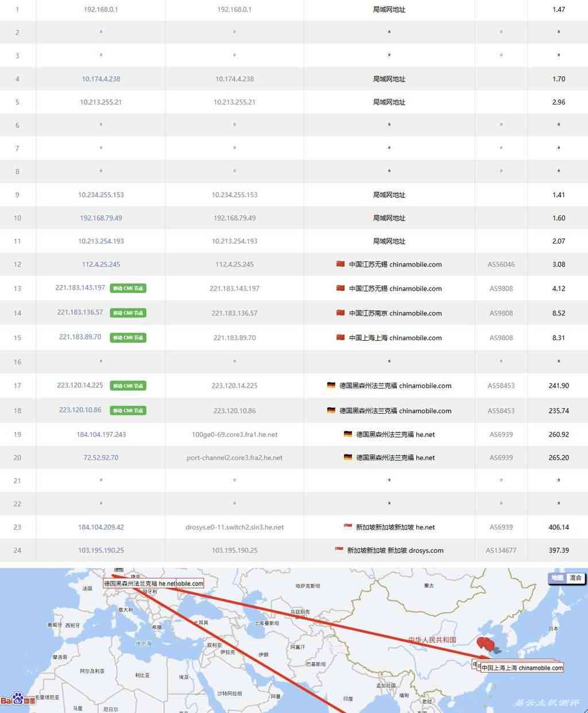588x713 pixels.
Task: Click green CMI badge beside 221.183.89.70
Action: 128,338
